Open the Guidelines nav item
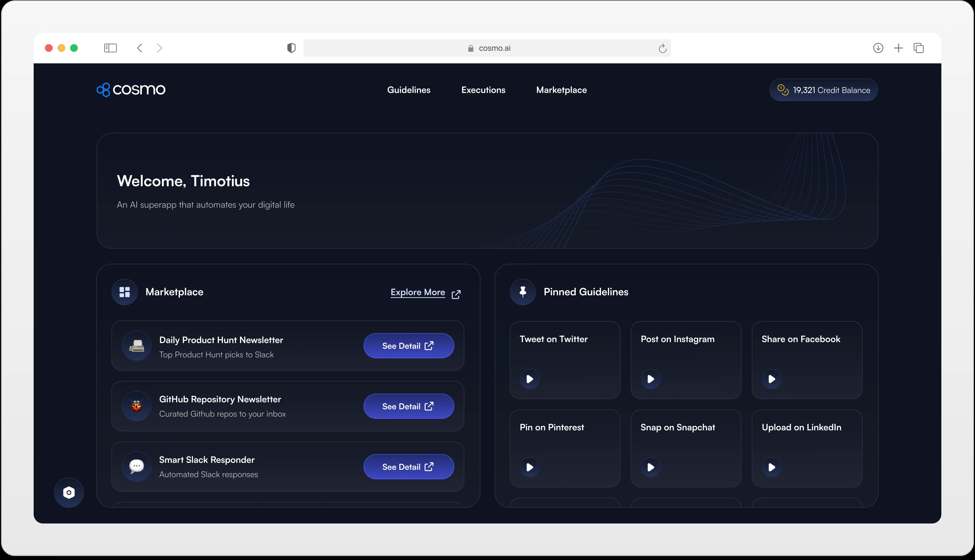This screenshot has width=975, height=560. click(408, 90)
